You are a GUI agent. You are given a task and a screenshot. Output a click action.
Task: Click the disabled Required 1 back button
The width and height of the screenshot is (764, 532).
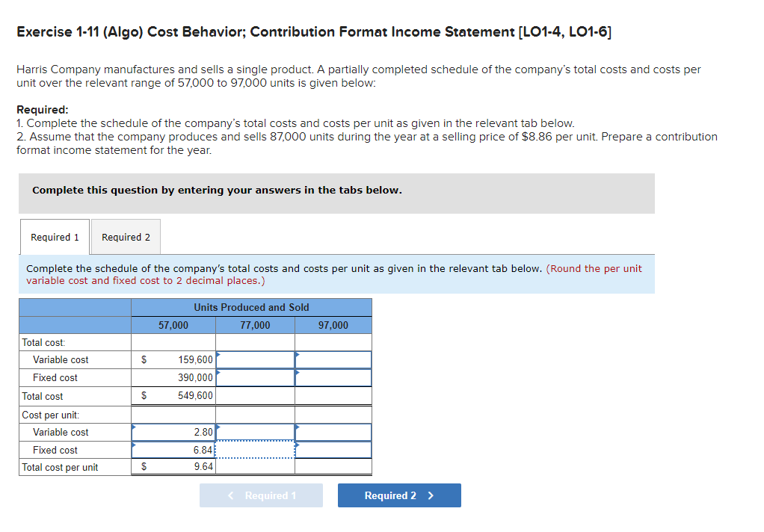[261, 495]
